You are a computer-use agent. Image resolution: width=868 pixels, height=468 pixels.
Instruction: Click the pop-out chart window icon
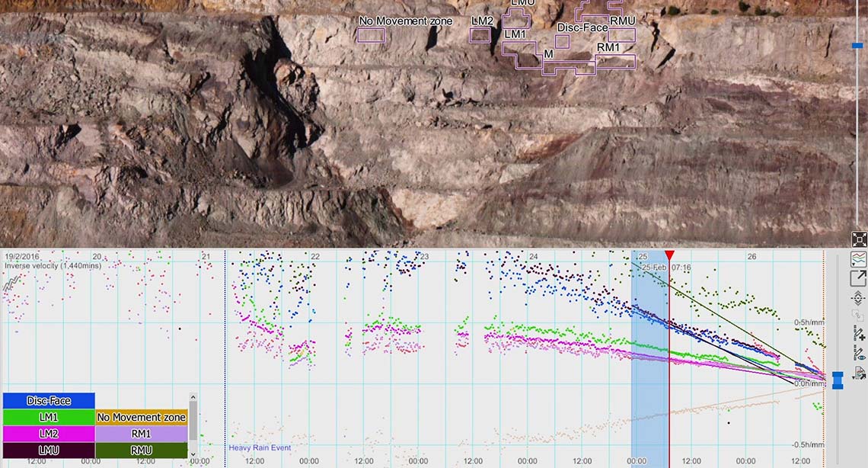point(859,278)
